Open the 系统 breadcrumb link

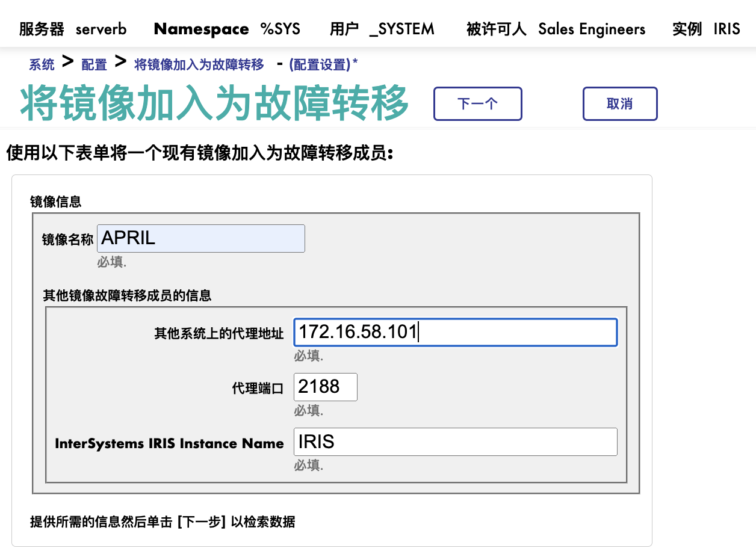pos(40,64)
